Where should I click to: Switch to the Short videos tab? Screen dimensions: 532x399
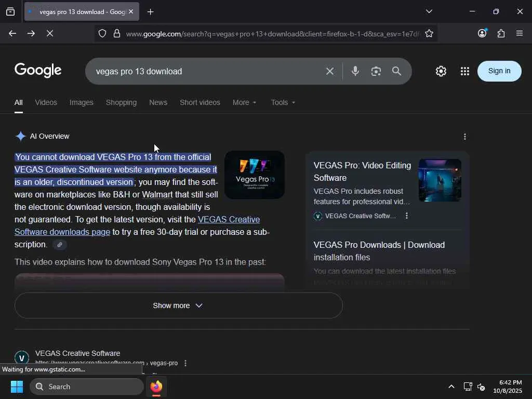point(200,102)
